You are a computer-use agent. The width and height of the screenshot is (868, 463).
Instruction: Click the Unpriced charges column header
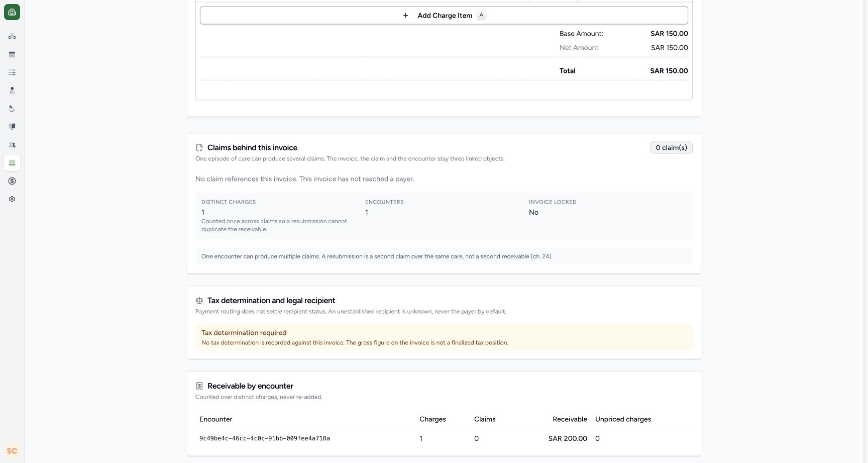click(x=623, y=419)
